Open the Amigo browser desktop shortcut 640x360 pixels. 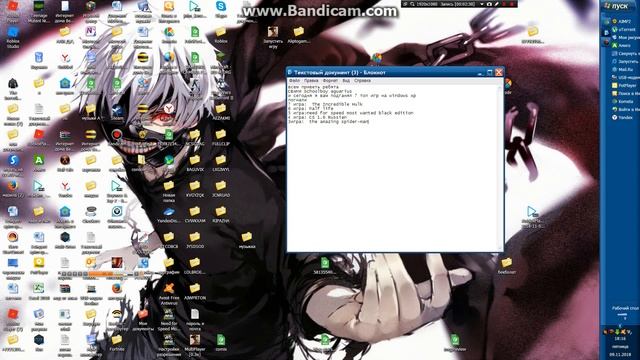39,163
